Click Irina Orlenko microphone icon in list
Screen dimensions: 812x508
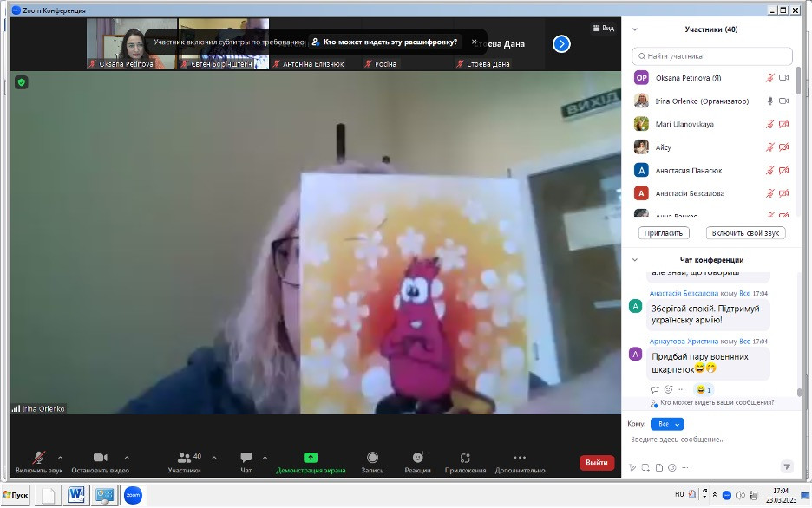click(770, 101)
